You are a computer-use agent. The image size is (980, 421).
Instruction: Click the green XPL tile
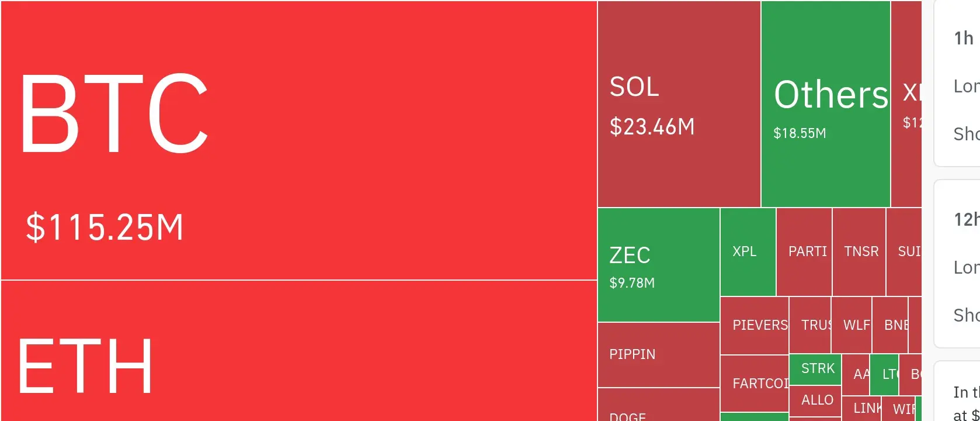coord(748,252)
